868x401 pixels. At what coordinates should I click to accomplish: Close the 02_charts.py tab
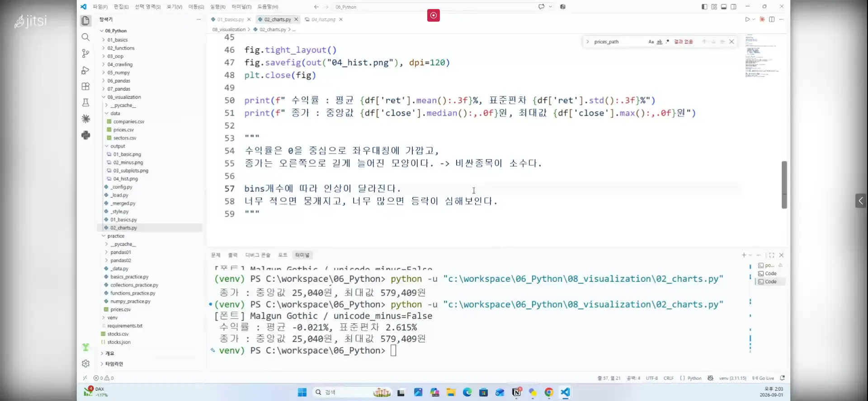[296, 19]
